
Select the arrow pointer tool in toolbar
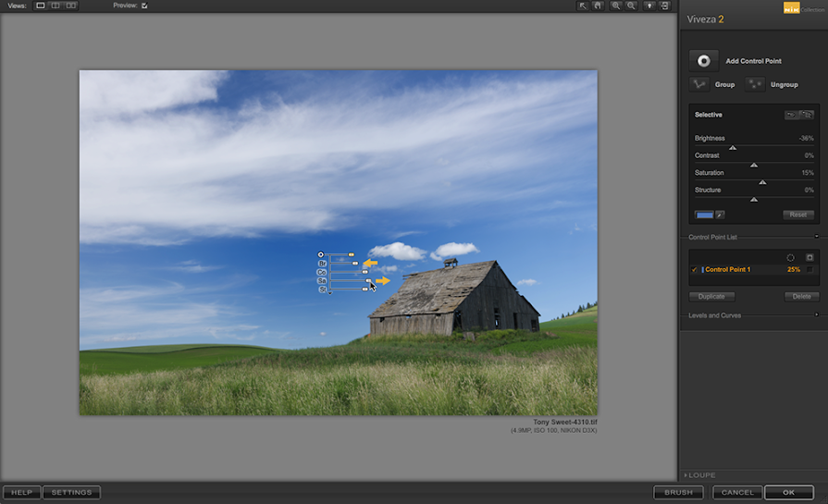583,6
